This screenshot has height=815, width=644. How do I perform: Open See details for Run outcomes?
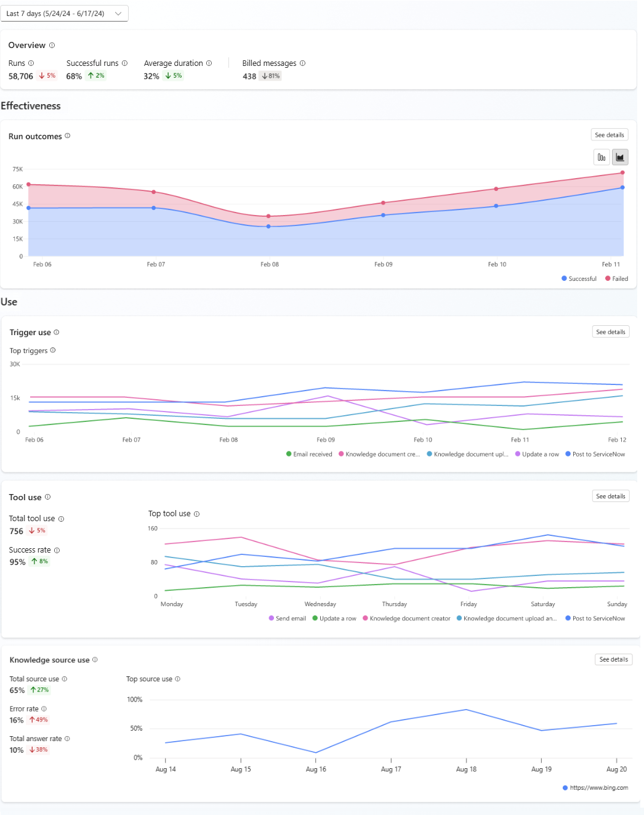pos(609,135)
